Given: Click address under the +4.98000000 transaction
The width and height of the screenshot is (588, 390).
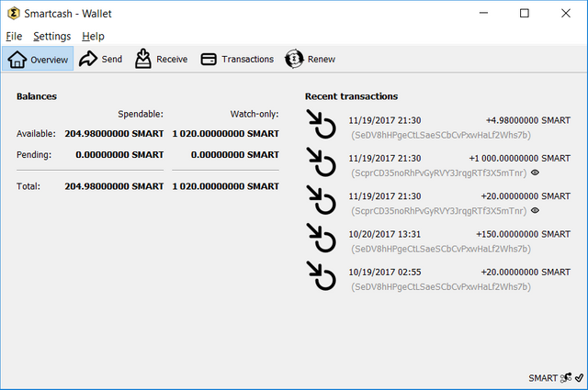Looking at the screenshot, I should point(441,135).
